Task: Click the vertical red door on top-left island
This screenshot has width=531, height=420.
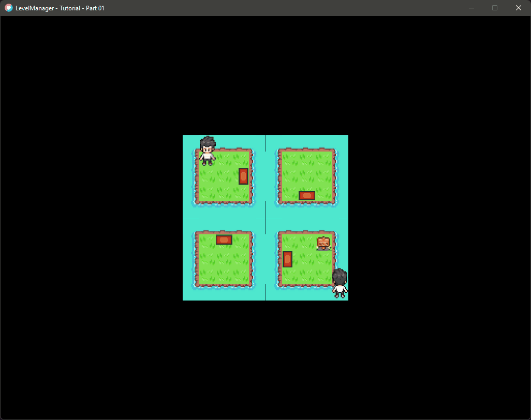Action: coord(242,176)
